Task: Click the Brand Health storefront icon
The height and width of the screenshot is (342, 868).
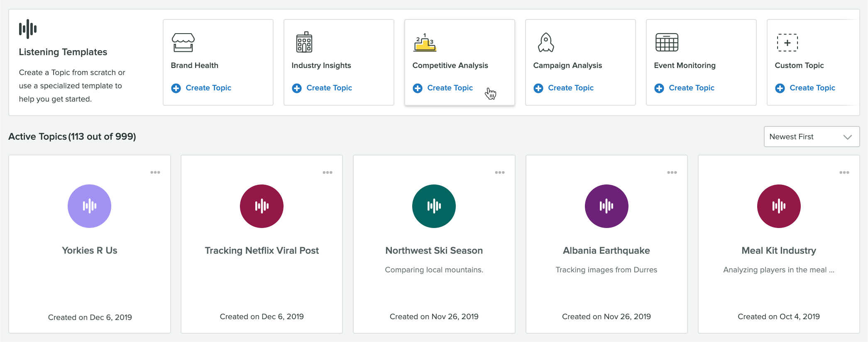Action: [183, 42]
